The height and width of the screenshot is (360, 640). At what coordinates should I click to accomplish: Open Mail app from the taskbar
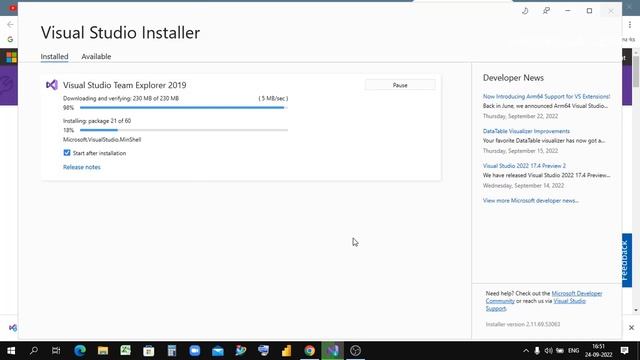point(218,351)
